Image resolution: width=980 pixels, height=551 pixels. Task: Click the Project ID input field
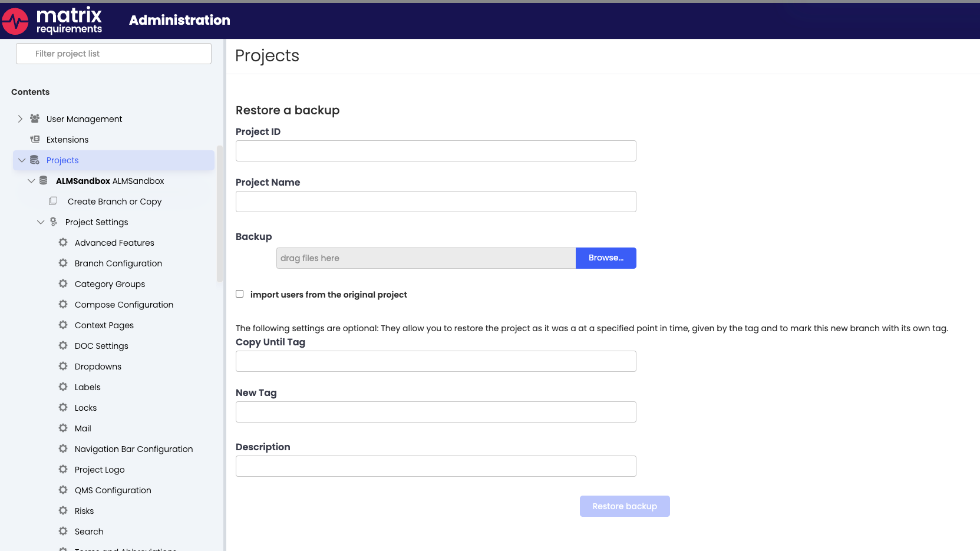(435, 151)
